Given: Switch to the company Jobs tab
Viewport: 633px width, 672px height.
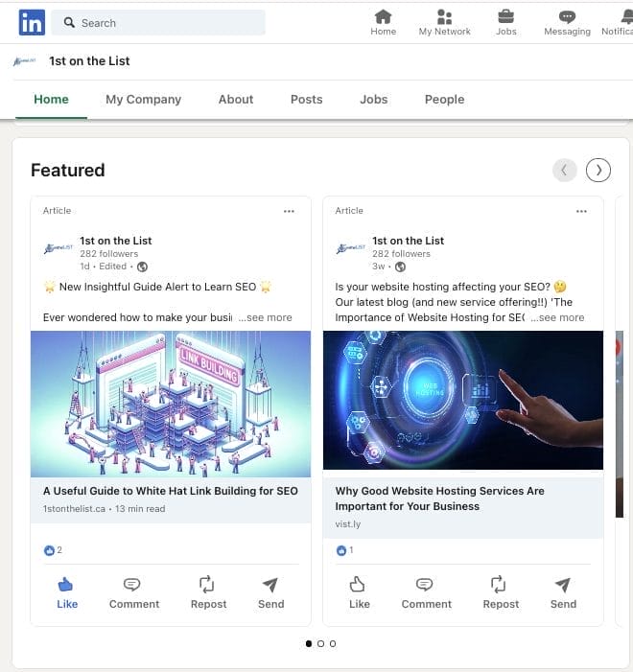Looking at the screenshot, I should pyautogui.click(x=373, y=100).
